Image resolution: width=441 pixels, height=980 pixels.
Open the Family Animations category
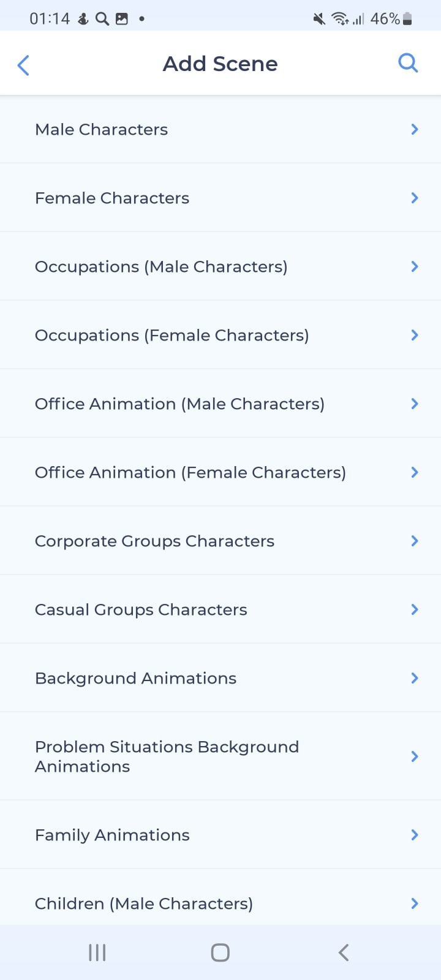pyautogui.click(x=221, y=834)
